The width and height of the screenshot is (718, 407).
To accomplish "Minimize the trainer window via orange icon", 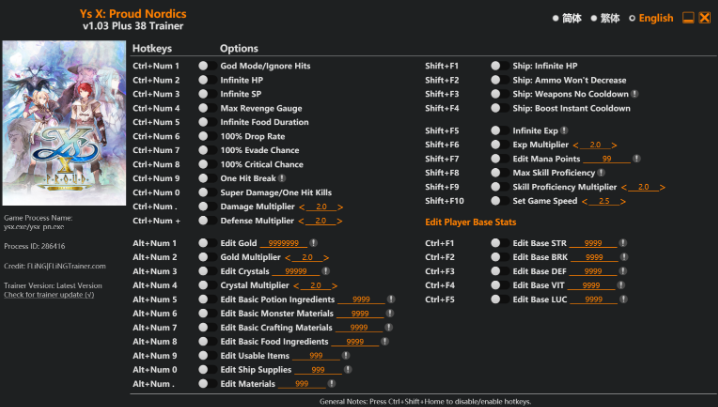I will [x=688, y=18].
